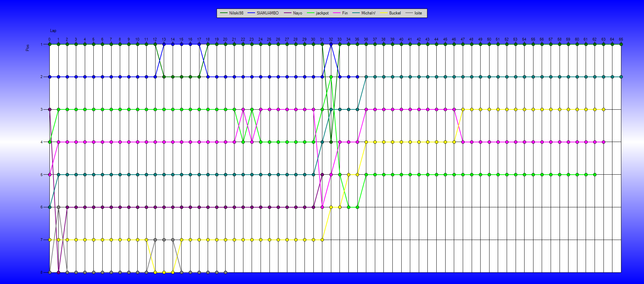Select jackpot's lime point at lap 32, position 2
644x284 pixels.
[x=331, y=77]
